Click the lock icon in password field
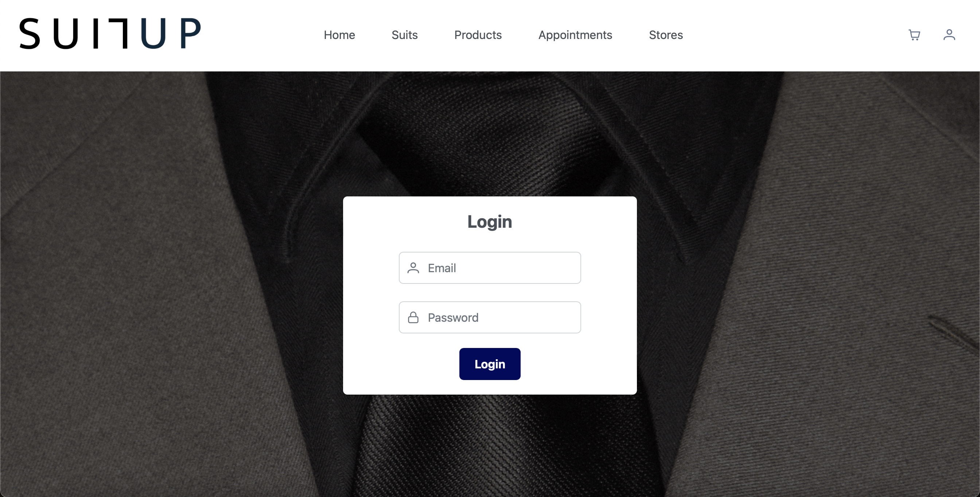Screen dimensions: 980x497 point(413,317)
